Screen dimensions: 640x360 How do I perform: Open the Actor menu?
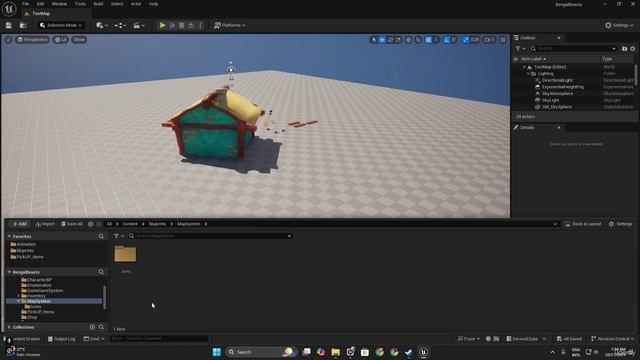(136, 4)
